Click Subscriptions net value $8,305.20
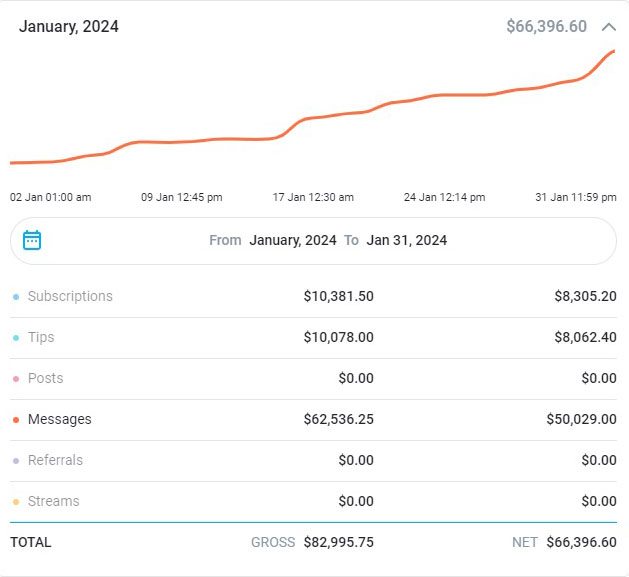 pyautogui.click(x=585, y=296)
